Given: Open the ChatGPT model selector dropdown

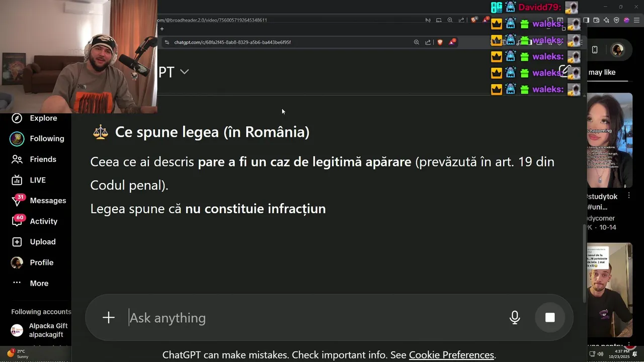Looking at the screenshot, I should pos(174,72).
